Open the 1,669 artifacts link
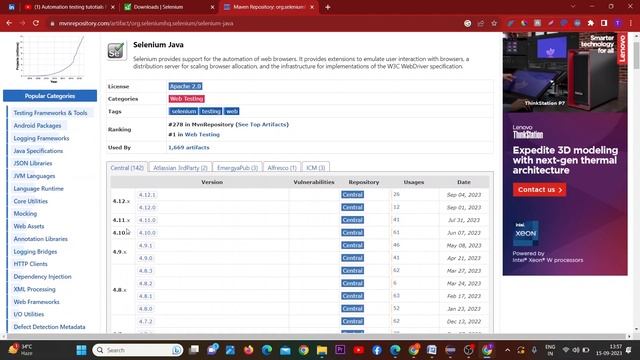 click(x=189, y=147)
